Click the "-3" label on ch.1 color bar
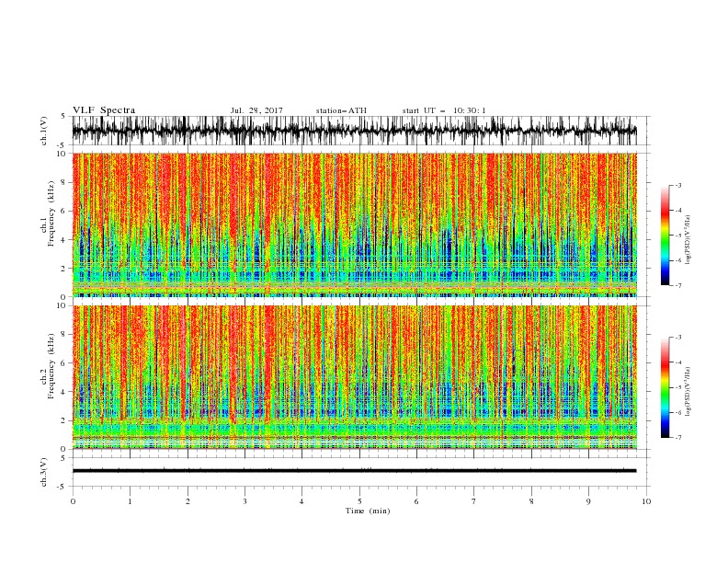 coord(678,185)
